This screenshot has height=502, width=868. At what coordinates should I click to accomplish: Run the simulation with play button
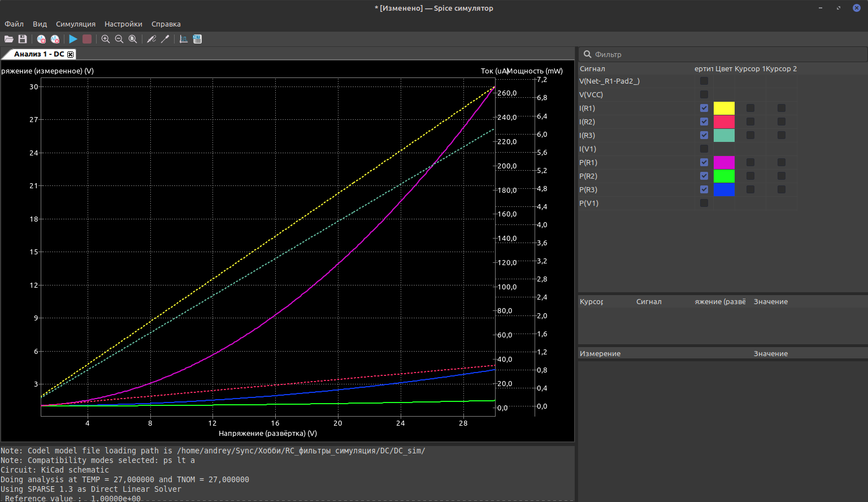[73, 39]
